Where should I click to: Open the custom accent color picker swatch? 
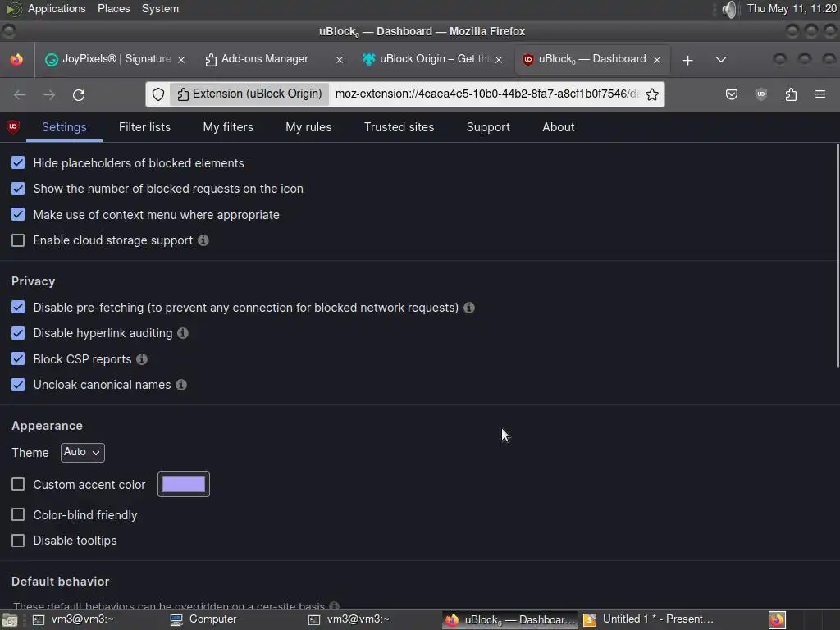184,484
